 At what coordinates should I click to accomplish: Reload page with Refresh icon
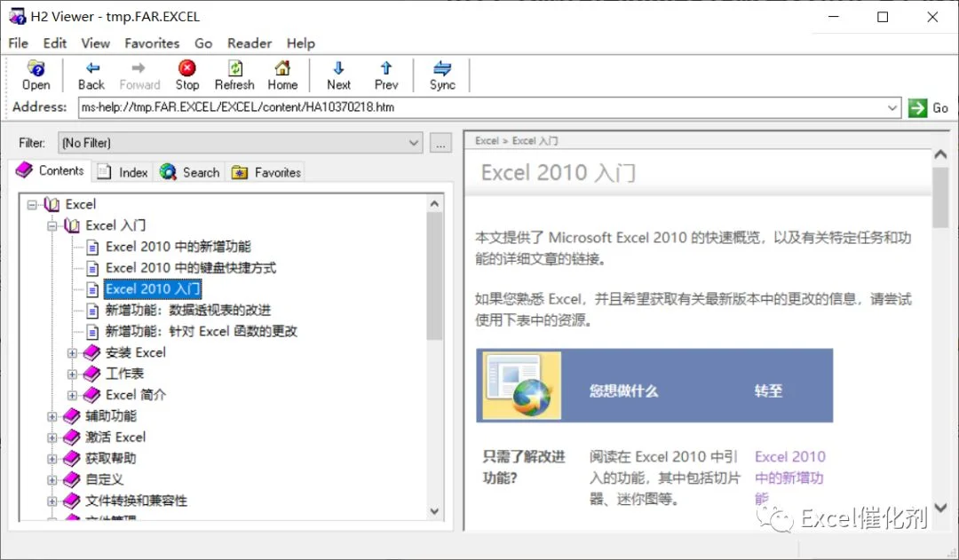click(x=234, y=67)
